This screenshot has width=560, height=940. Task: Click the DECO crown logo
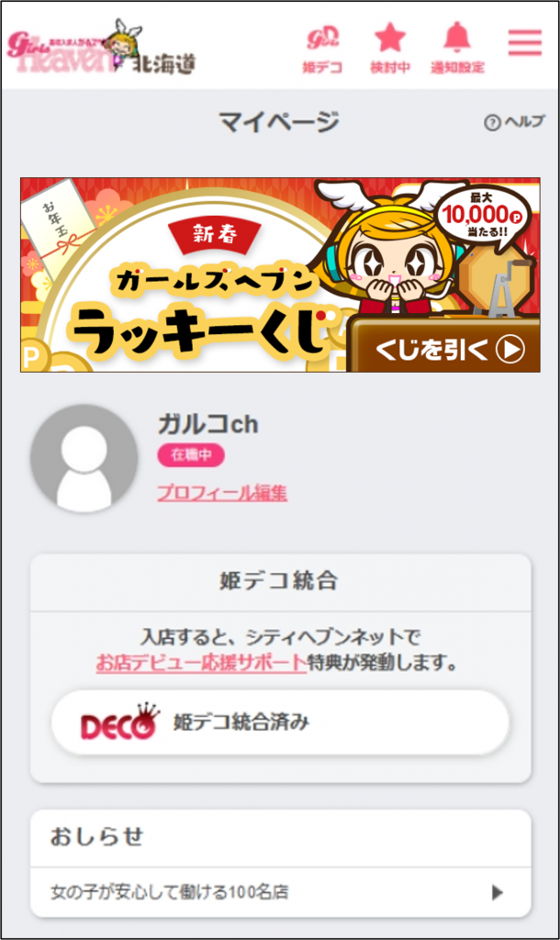point(120,722)
